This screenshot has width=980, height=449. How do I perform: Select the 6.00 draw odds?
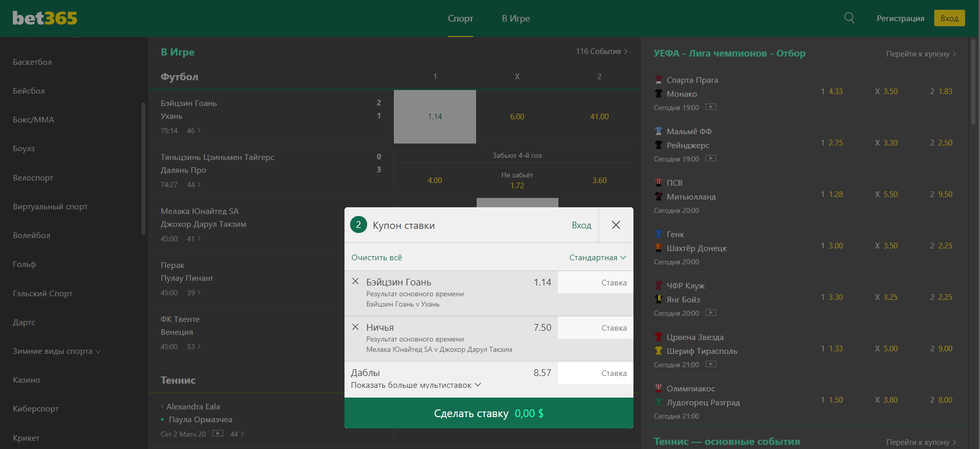point(517,117)
